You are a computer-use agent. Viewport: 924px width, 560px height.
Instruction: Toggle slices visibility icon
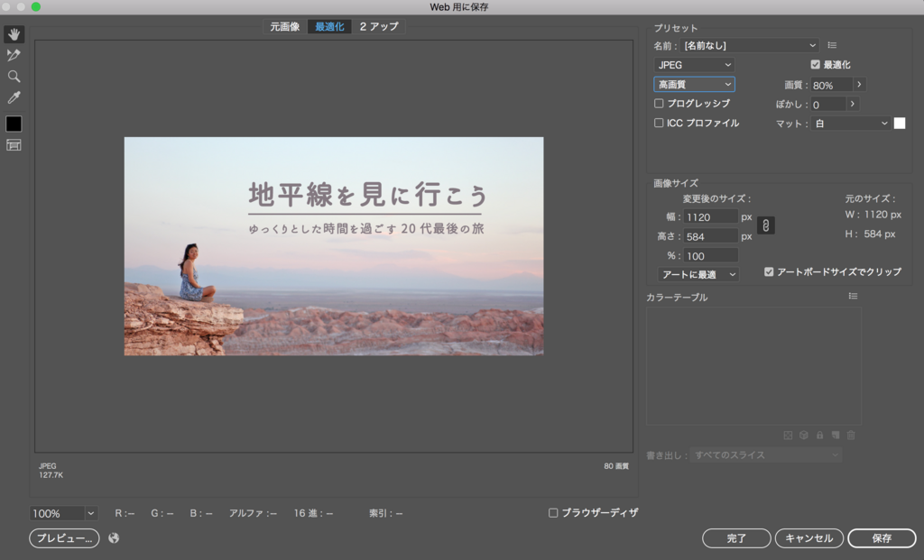14,145
